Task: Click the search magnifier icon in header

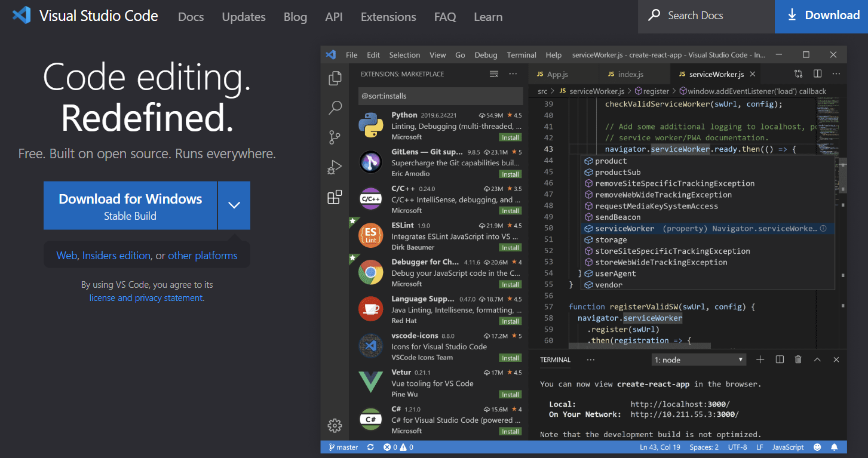Action: (655, 16)
